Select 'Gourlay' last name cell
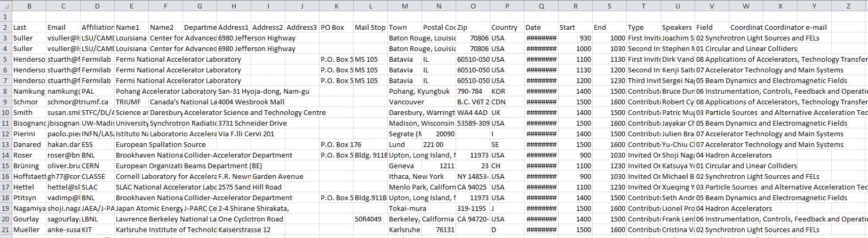Screen dimensions: 868x238 click(x=29, y=219)
